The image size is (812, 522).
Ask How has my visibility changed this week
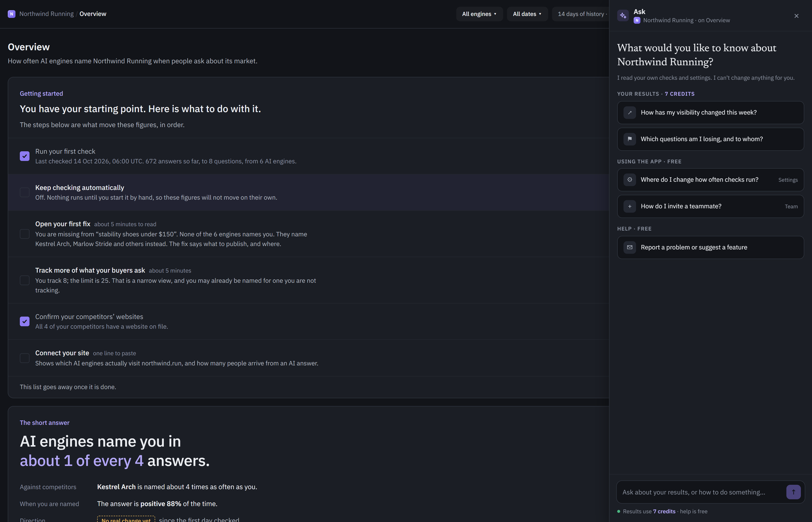[710, 113]
